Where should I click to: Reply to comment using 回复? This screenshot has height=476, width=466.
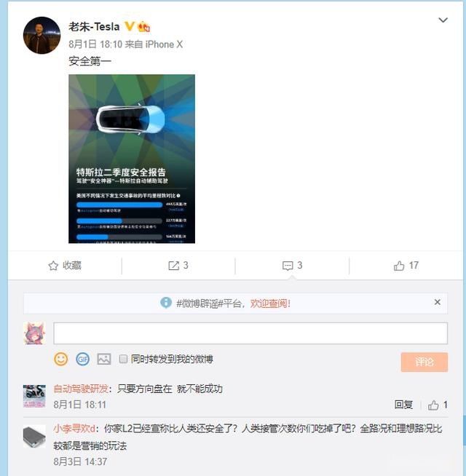(x=403, y=405)
